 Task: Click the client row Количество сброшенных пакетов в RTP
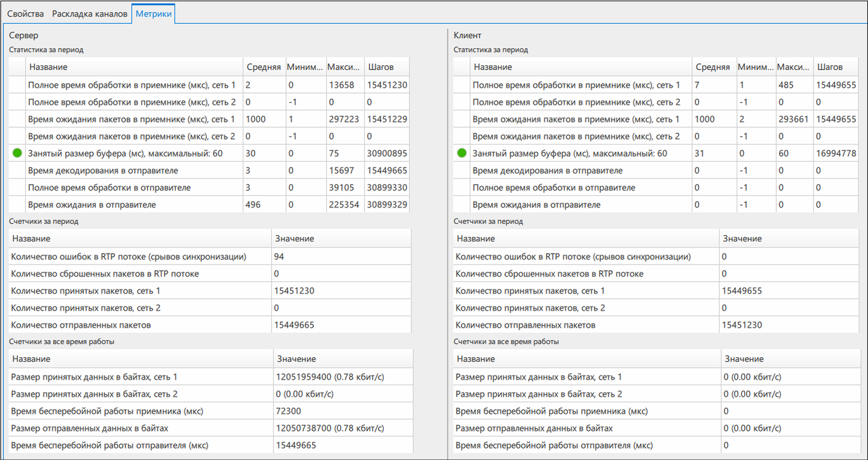point(656,274)
